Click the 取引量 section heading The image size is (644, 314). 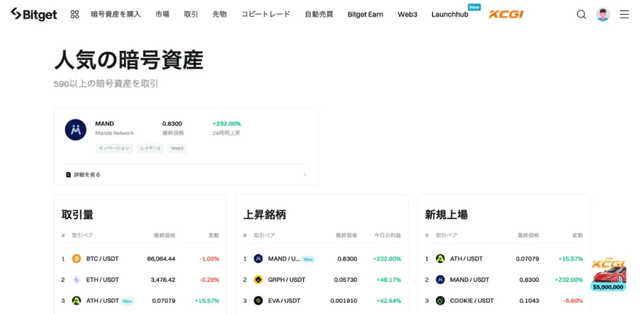coord(77,214)
